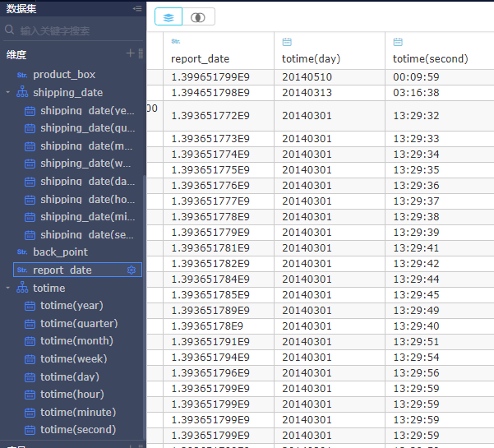
Task: Select totime(year) field
Action: tap(72, 306)
